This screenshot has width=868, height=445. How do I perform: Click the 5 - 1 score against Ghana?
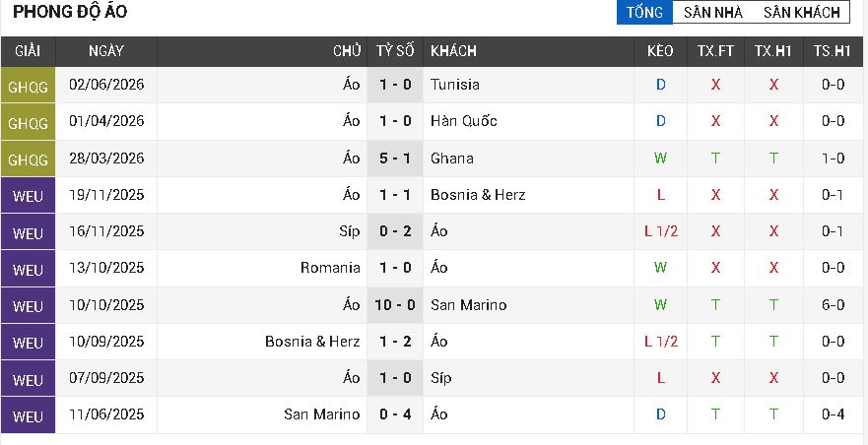coord(395,159)
